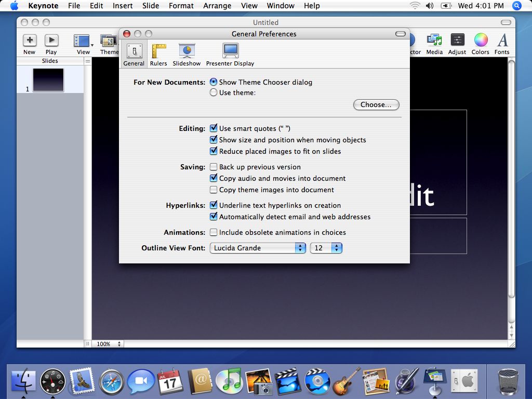Viewport: 532px width, 399px height.
Task: Open the Arrange menu
Action: (217, 6)
